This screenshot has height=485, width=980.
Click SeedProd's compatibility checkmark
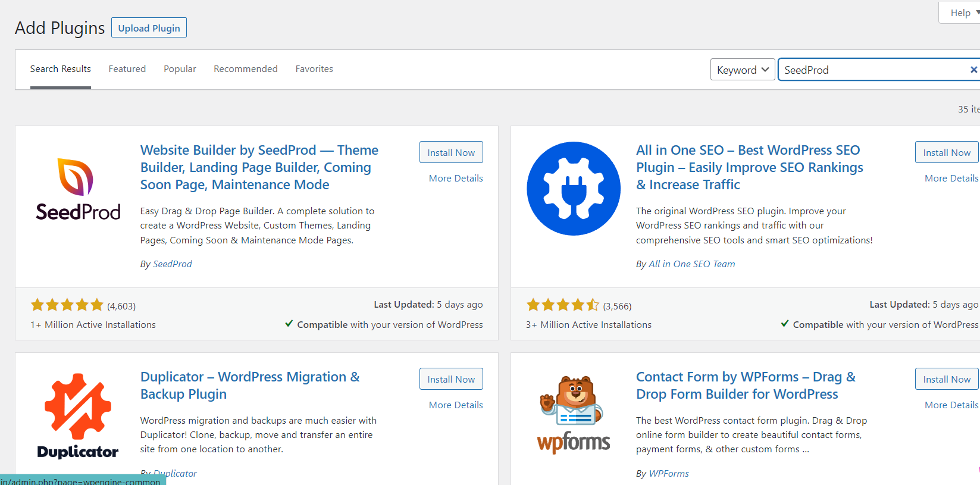[289, 324]
